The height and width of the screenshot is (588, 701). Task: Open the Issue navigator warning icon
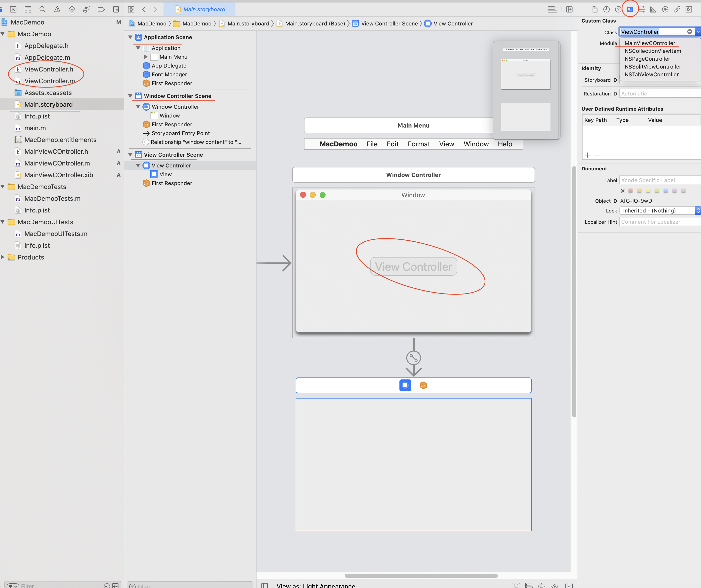point(57,9)
